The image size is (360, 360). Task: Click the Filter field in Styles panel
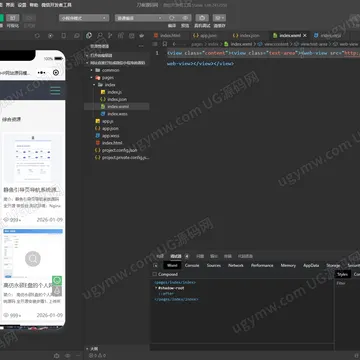click(347, 283)
